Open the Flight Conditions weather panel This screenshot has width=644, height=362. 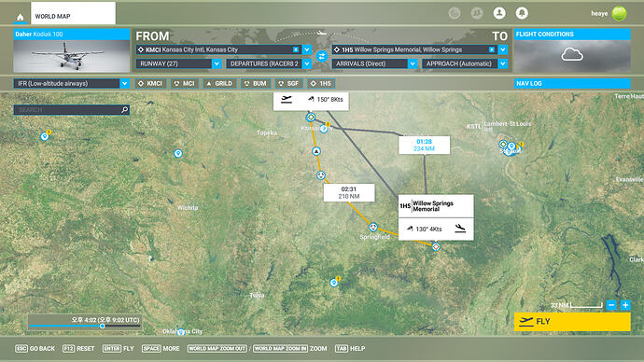click(572, 51)
